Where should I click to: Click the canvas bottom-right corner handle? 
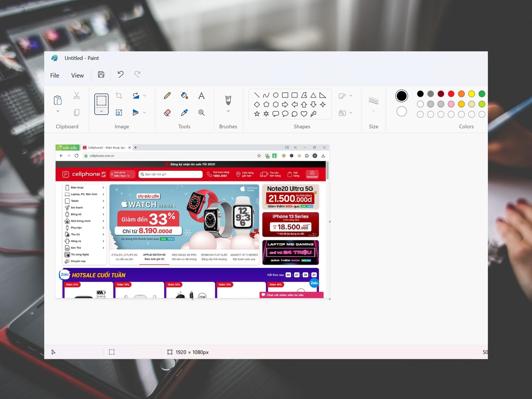pos(330,299)
